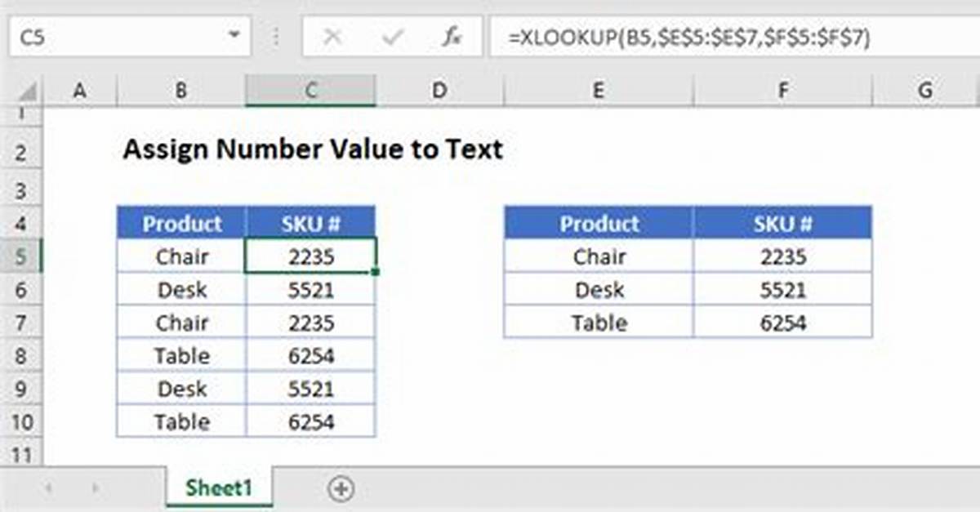Select cell F7 containing 6254

[782, 323]
